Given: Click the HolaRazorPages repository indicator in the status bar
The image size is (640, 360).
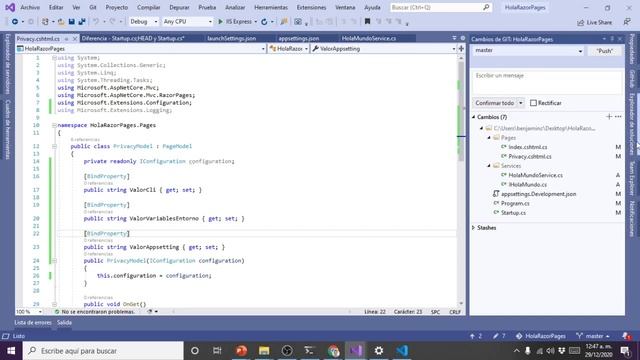Looking at the screenshot, I should point(541,336).
